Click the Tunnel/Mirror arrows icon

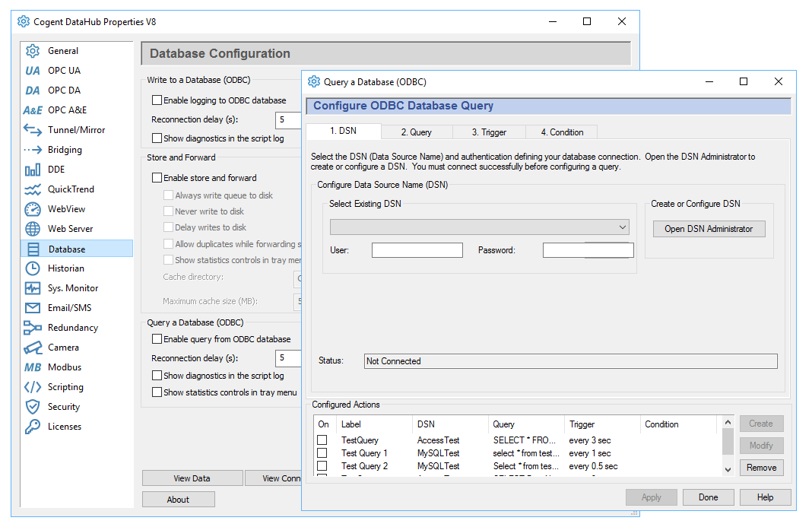(x=33, y=129)
